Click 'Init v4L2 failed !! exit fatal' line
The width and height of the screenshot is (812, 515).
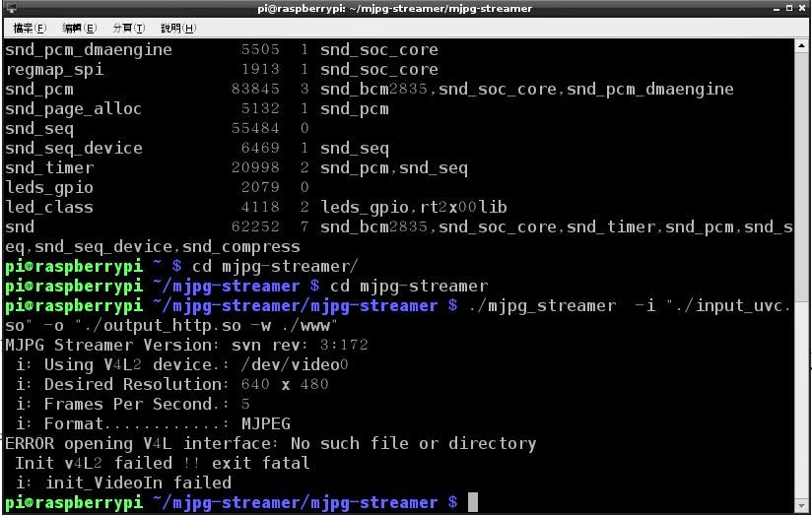click(163, 463)
